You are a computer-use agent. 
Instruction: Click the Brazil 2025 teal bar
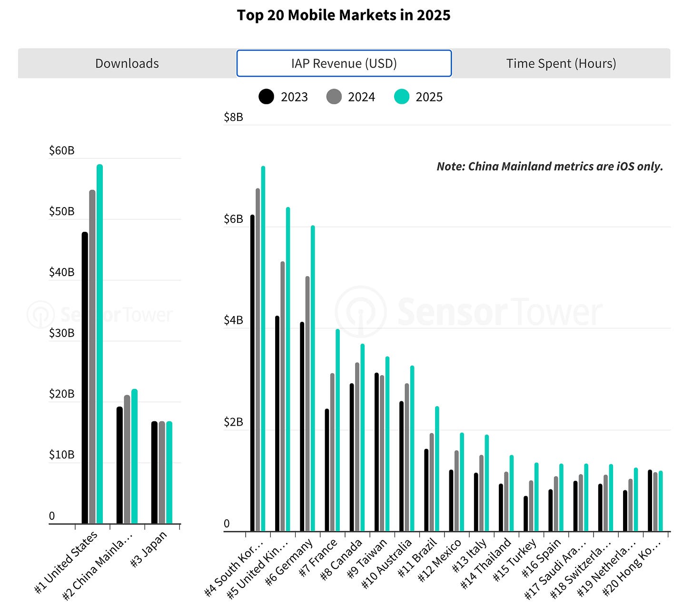click(x=437, y=468)
